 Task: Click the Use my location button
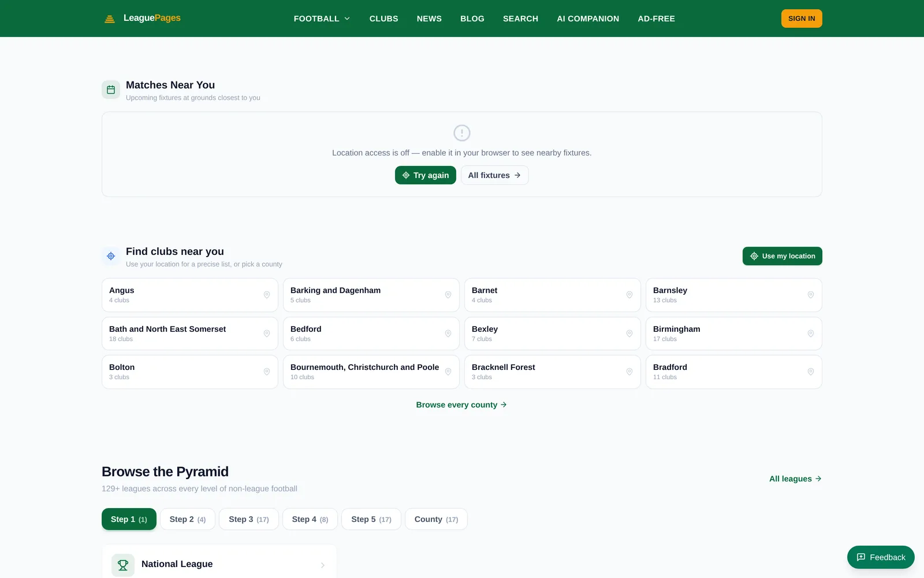point(783,256)
